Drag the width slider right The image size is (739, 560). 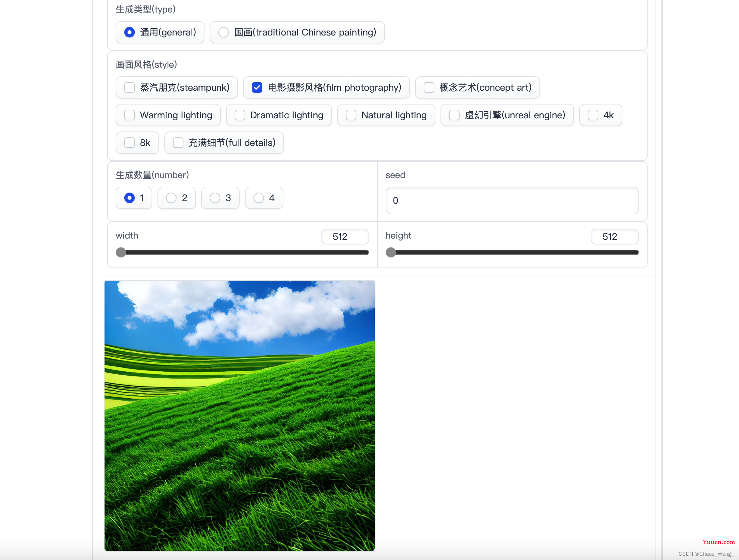point(121,252)
